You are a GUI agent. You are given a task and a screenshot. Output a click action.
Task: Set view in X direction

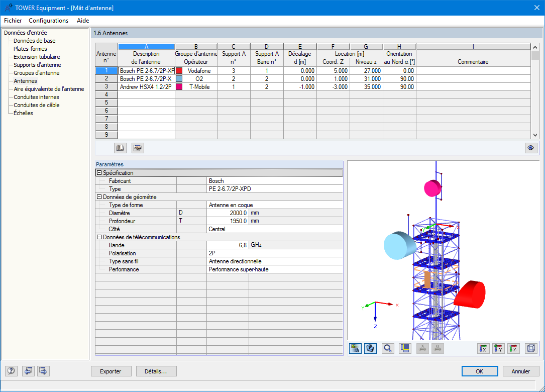(x=483, y=348)
